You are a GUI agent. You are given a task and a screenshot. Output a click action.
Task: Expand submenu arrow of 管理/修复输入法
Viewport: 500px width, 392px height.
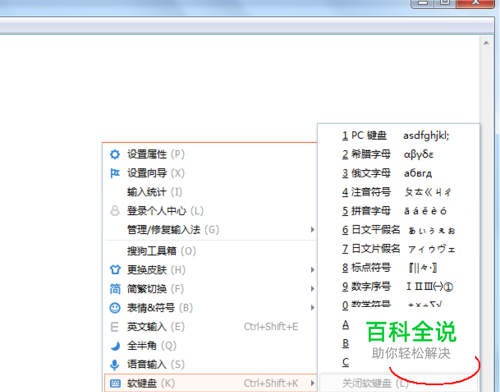[x=312, y=230]
